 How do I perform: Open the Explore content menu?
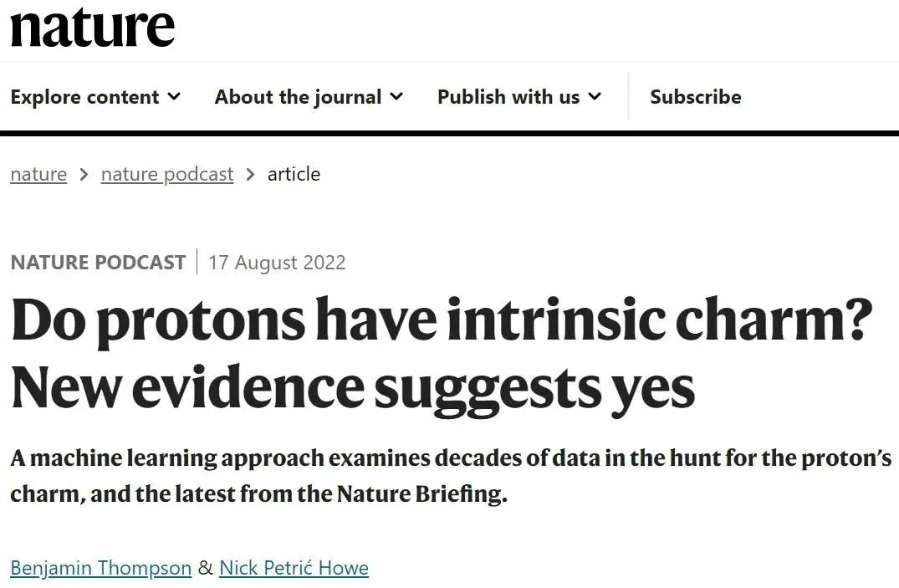pos(84,97)
